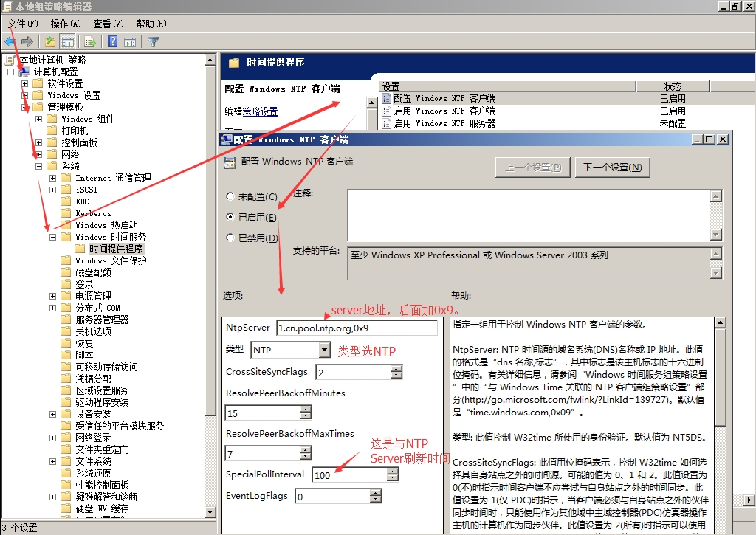Increase the SpecialPollInterval spinner value
This screenshot has width=756, height=535.
[x=393, y=472]
